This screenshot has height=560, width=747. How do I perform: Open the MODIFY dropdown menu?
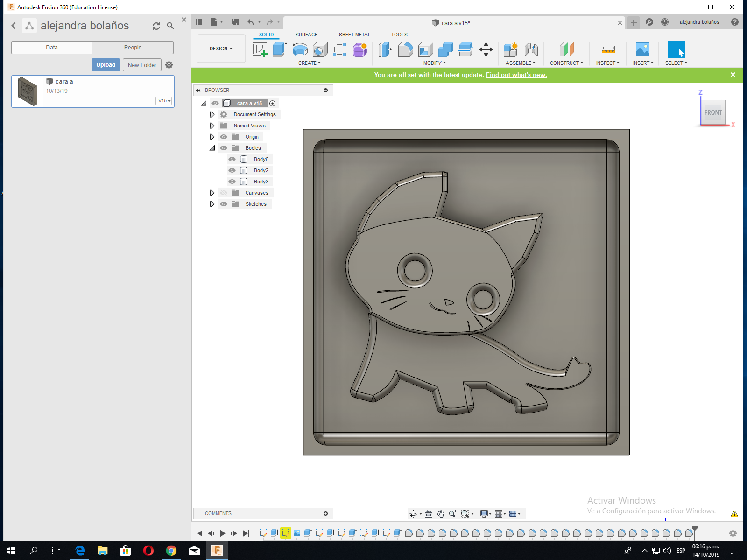click(x=435, y=63)
